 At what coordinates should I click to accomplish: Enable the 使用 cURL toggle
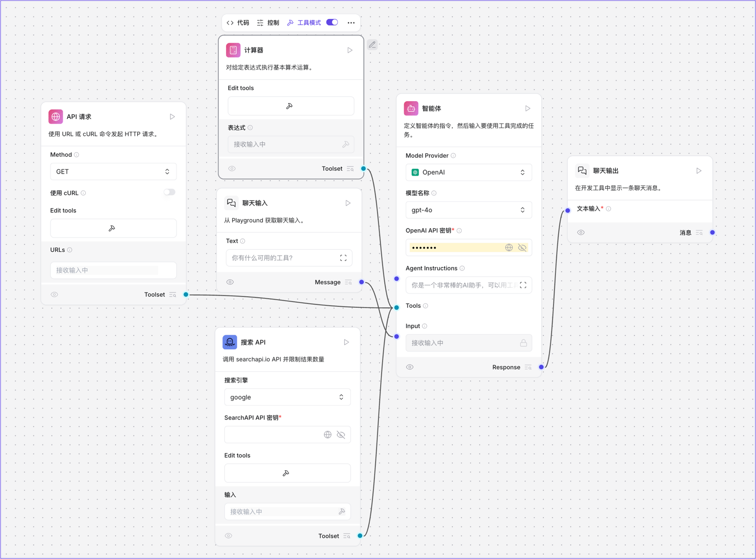[169, 192]
